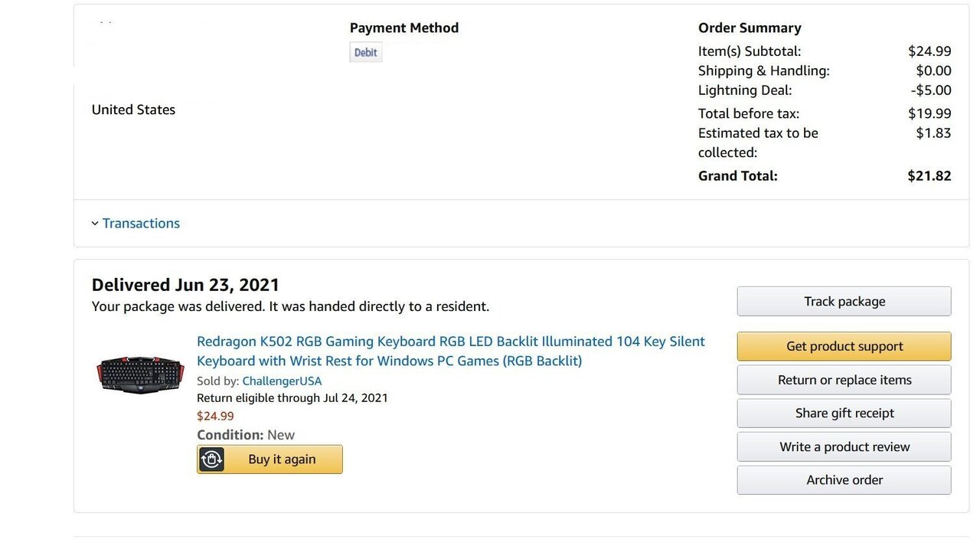Screen dimensions: 980x546
Task: Click the keyboard product thumbnail
Action: pos(140,374)
